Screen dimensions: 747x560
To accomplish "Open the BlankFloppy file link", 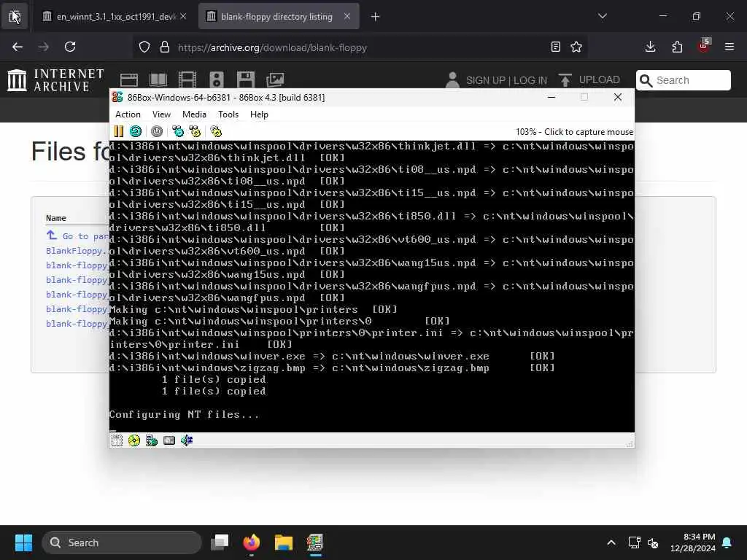I will pyautogui.click(x=76, y=251).
